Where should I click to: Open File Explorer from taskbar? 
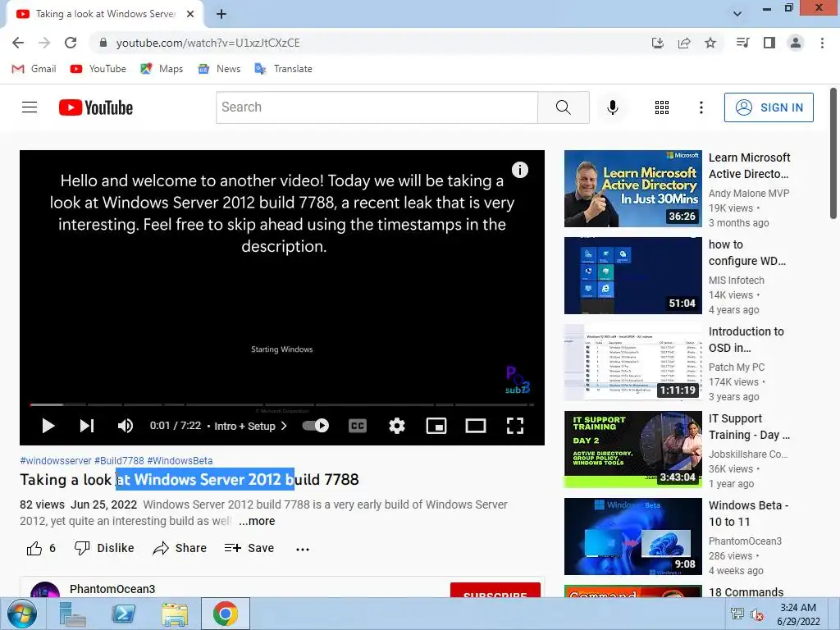tap(175, 614)
